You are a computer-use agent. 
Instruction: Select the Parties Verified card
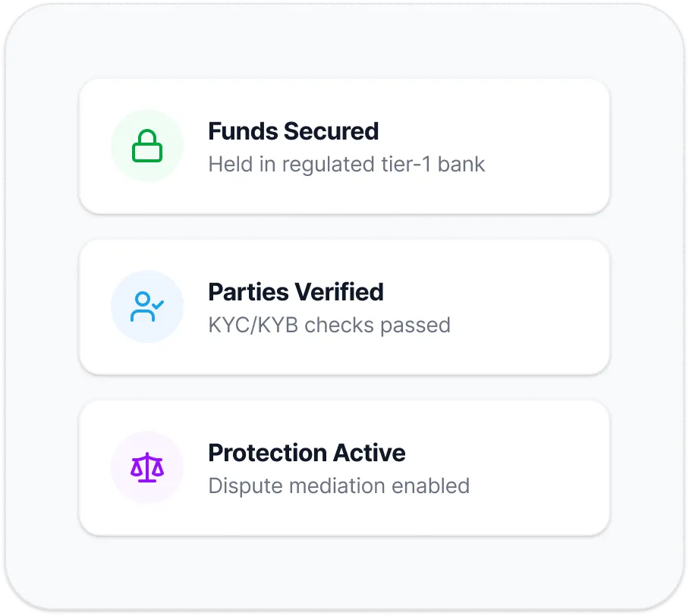(344, 306)
